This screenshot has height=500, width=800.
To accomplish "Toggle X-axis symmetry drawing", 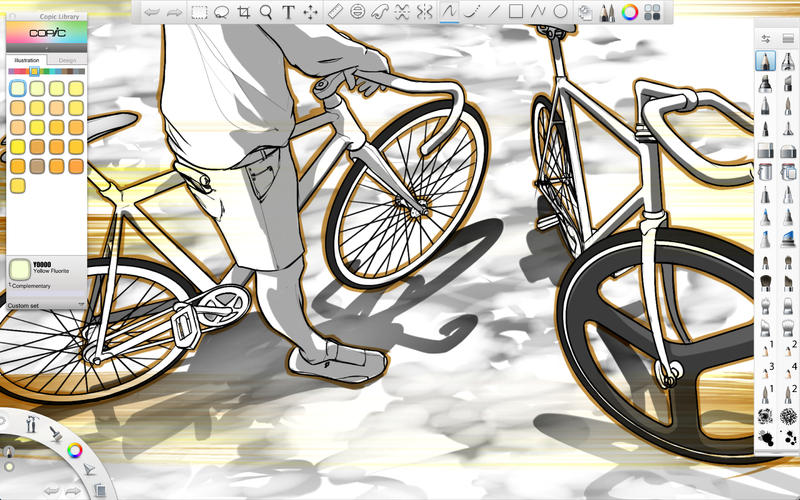I will point(402,12).
